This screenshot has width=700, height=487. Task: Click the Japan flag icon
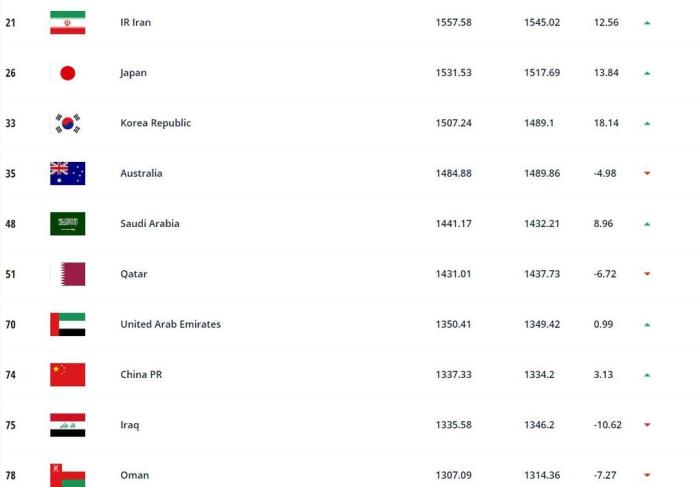coord(67,73)
